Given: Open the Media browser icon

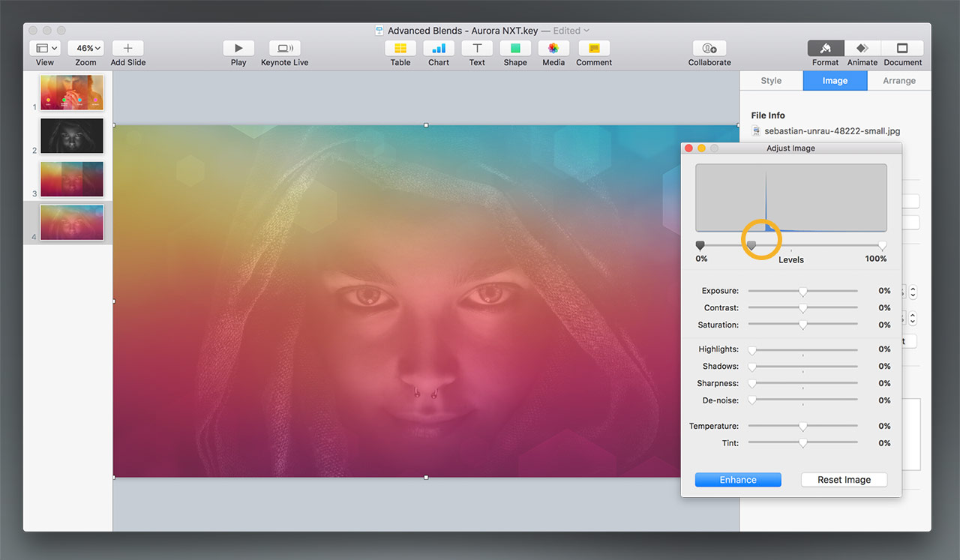Looking at the screenshot, I should 553,48.
